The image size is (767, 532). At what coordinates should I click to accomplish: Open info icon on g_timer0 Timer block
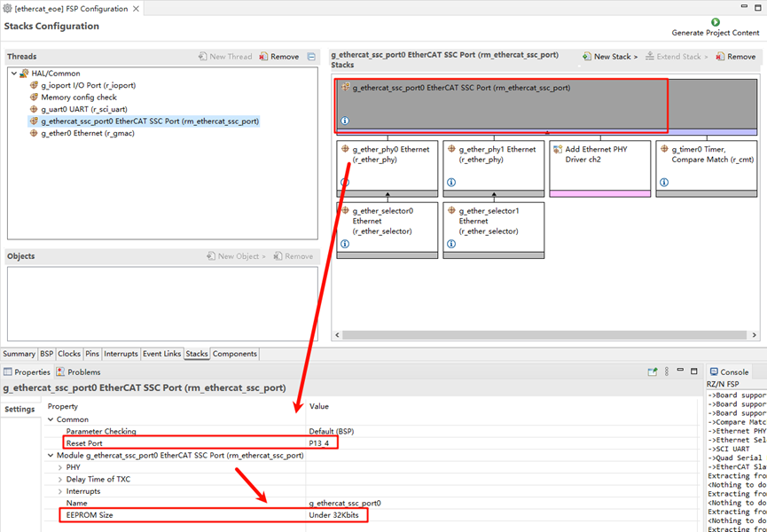click(664, 183)
